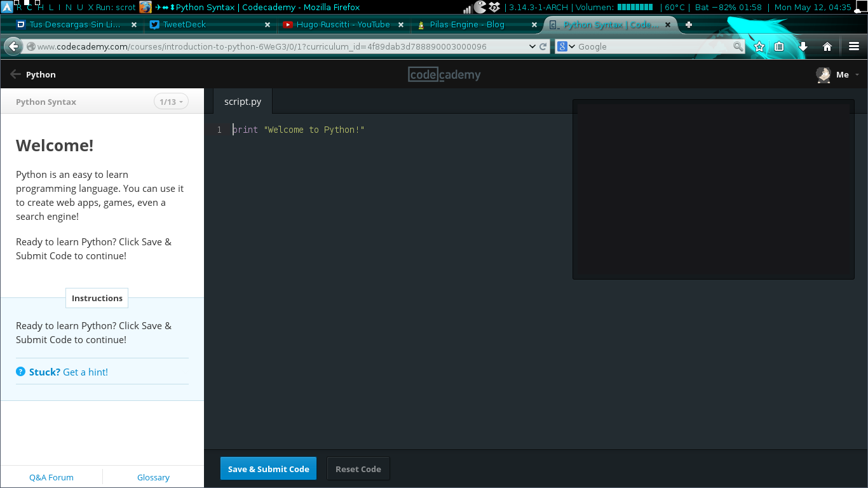Open the URL history dropdown arrow
This screenshot has width=868, height=488.
click(x=532, y=46)
